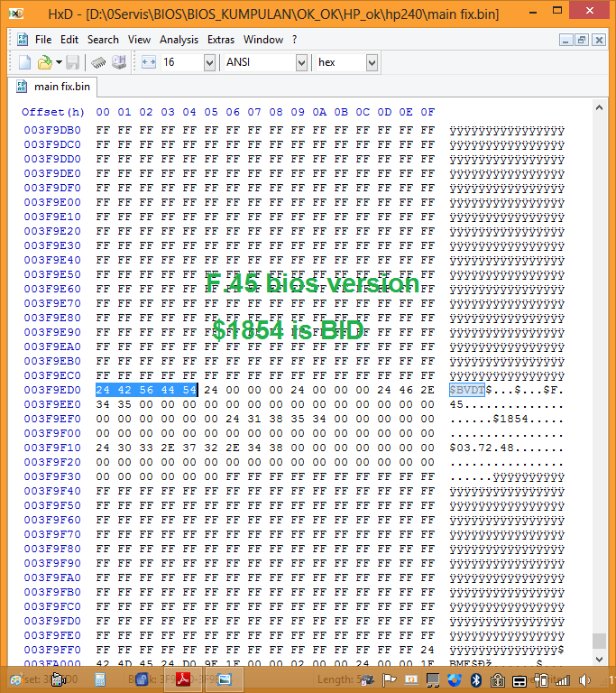Click offset row 003F9F10
This screenshot has height=693, width=616.
pyautogui.click(x=52, y=448)
